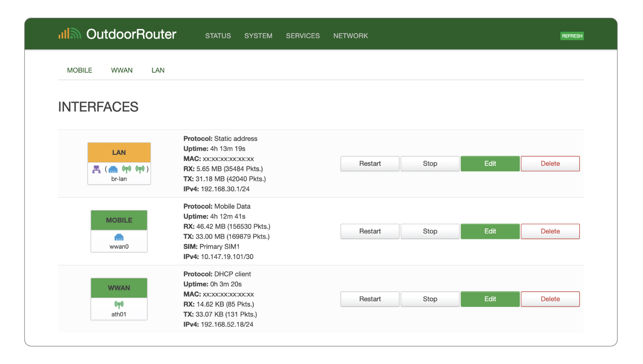Switch to the LAN tab
643x364 pixels.
[158, 70]
